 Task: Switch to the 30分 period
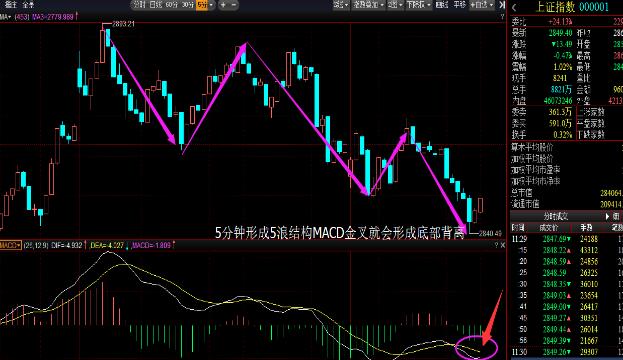pos(188,5)
